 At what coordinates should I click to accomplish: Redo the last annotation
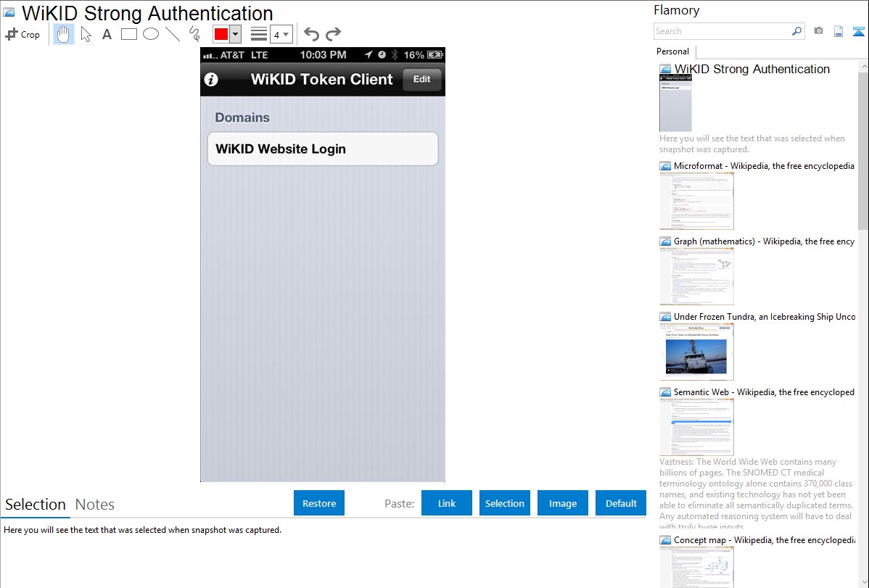(333, 34)
